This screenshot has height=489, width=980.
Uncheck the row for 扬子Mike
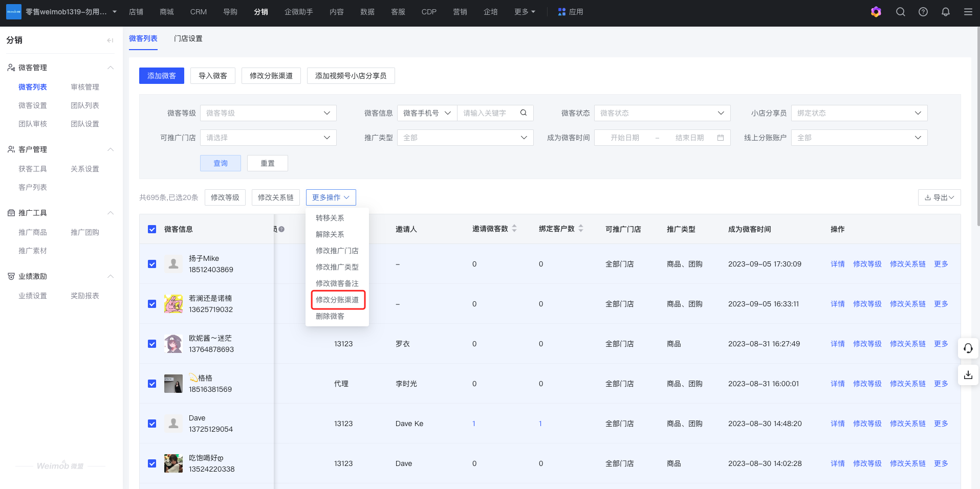(152, 264)
